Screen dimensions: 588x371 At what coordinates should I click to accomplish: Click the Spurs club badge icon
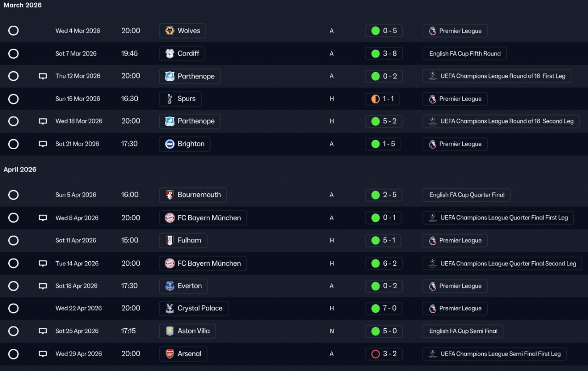170,99
